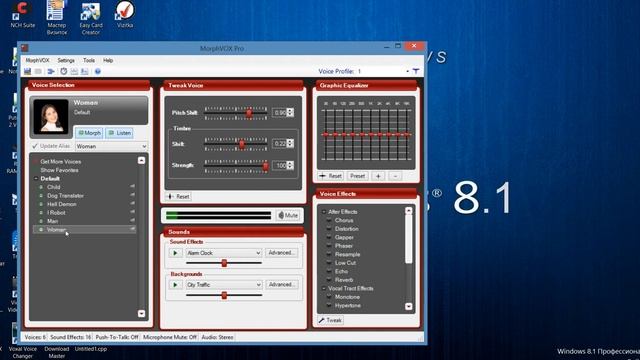The image size is (640, 360).
Task: Click the toolbar icon left of the help icon
Action: click(x=84, y=71)
